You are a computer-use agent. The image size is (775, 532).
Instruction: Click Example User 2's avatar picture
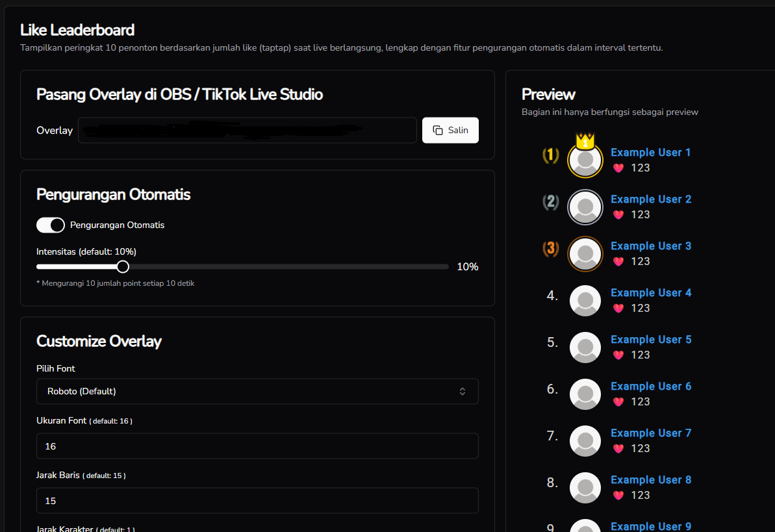pos(585,207)
